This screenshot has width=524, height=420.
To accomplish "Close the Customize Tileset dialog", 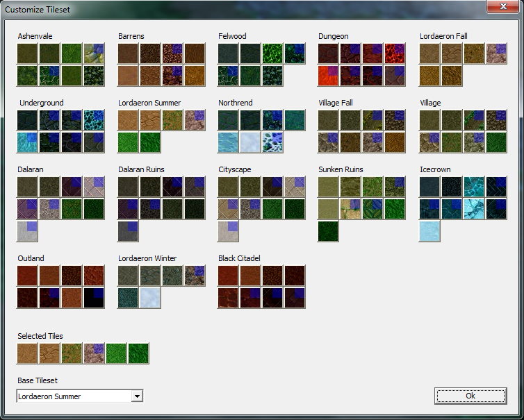I will 503,6.
